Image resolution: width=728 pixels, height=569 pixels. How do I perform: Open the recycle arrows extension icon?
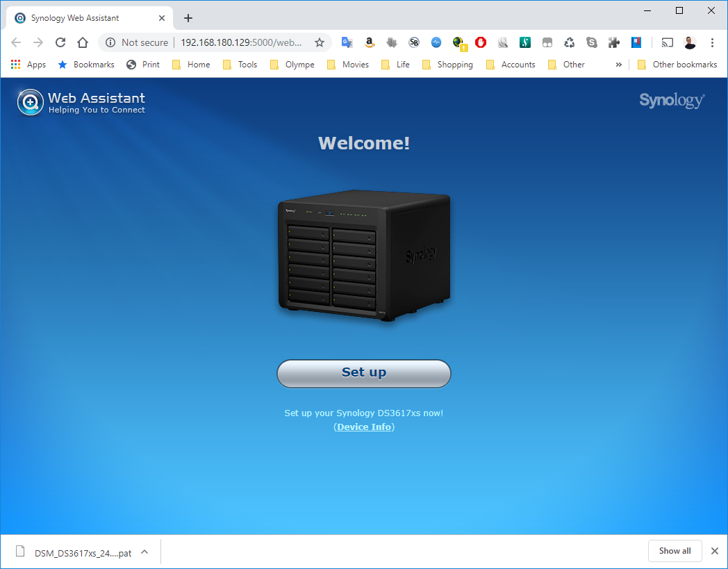click(x=570, y=43)
